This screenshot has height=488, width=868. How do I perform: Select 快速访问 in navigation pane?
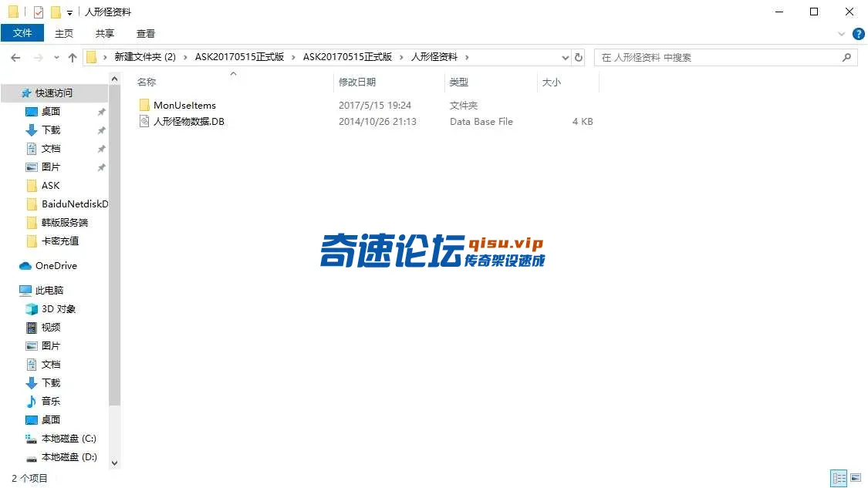click(x=54, y=93)
